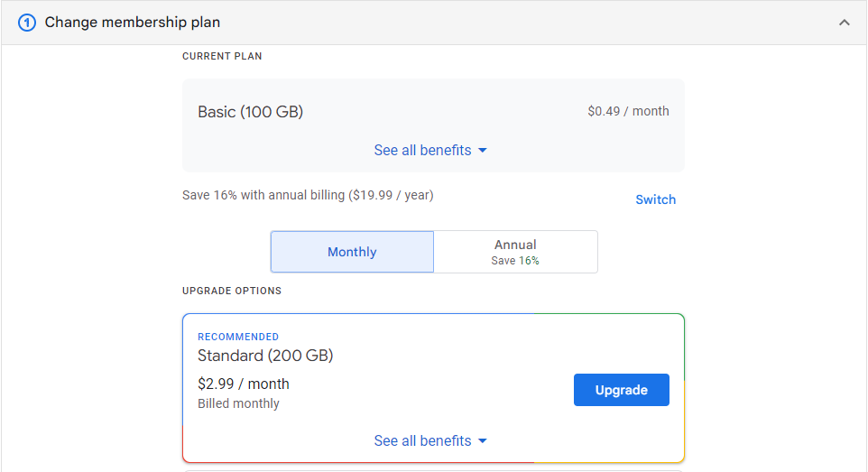Image resolution: width=868 pixels, height=472 pixels.
Task: Click the arrow beside Standard plan benefits
Action: click(483, 441)
